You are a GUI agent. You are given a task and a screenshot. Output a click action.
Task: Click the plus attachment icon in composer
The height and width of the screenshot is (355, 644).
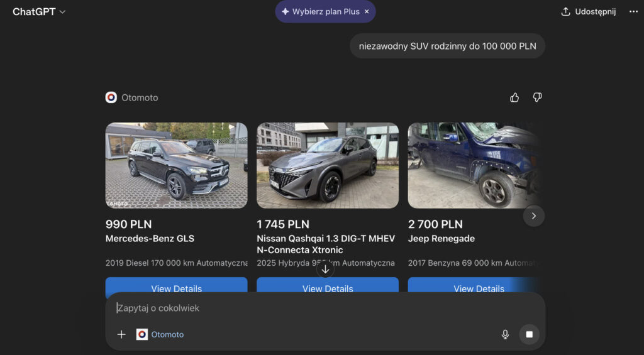[x=121, y=334]
